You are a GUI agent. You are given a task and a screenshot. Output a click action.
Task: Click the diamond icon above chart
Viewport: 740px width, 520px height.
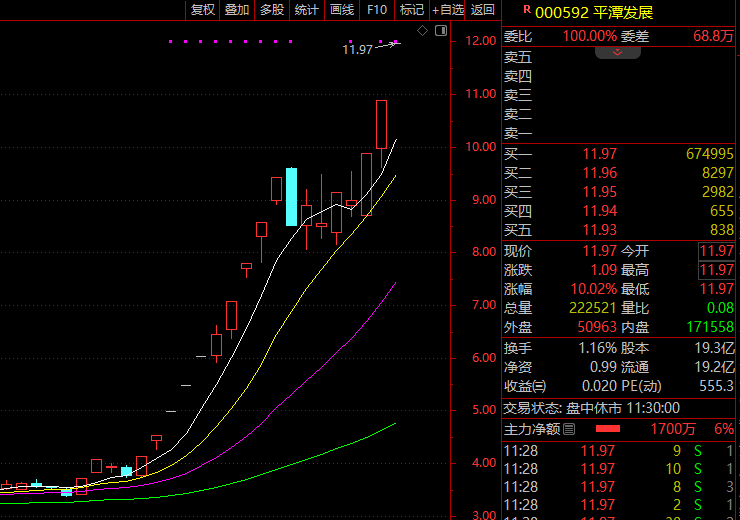tap(422, 31)
